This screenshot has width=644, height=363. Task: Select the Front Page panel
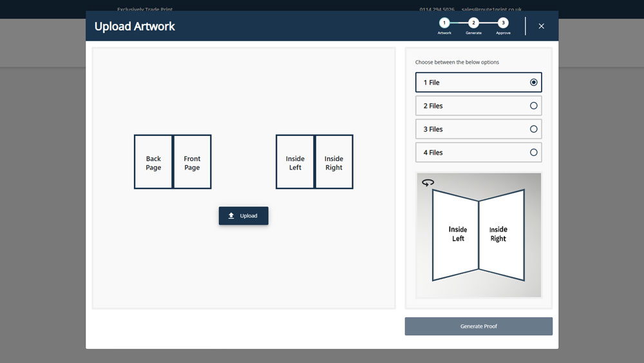192,162
